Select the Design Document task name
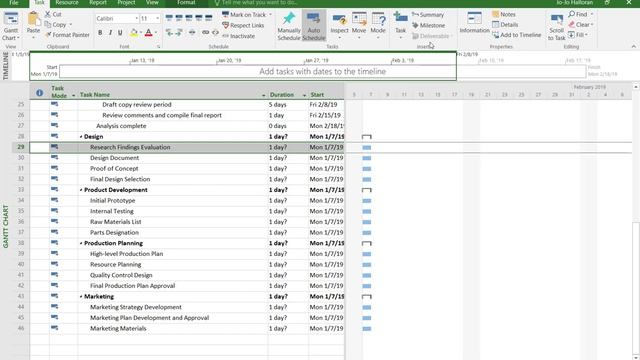640x360 pixels. [114, 158]
